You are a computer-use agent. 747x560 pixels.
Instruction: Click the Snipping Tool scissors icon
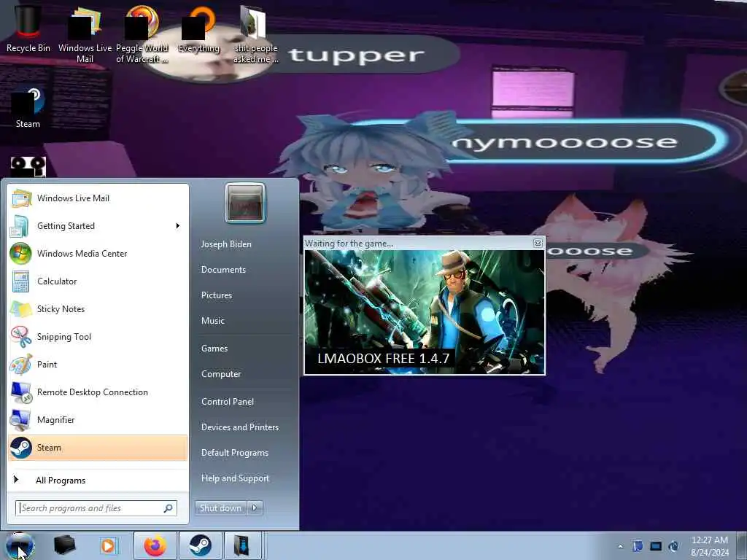point(21,337)
